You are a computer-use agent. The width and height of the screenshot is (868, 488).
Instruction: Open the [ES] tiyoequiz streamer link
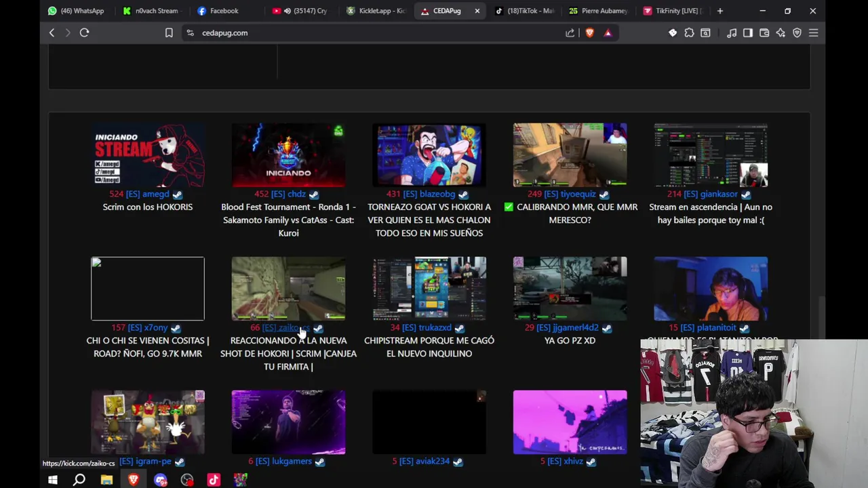pyautogui.click(x=570, y=194)
